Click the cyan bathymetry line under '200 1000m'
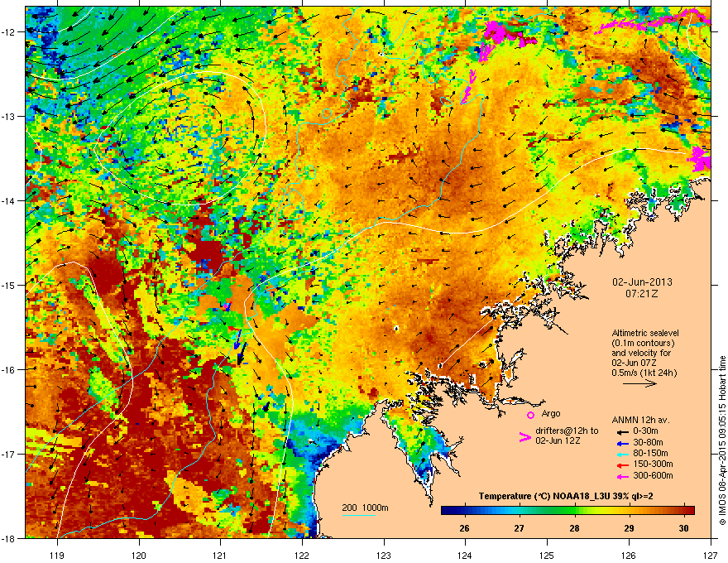The height and width of the screenshot is (563, 728). [x=359, y=515]
